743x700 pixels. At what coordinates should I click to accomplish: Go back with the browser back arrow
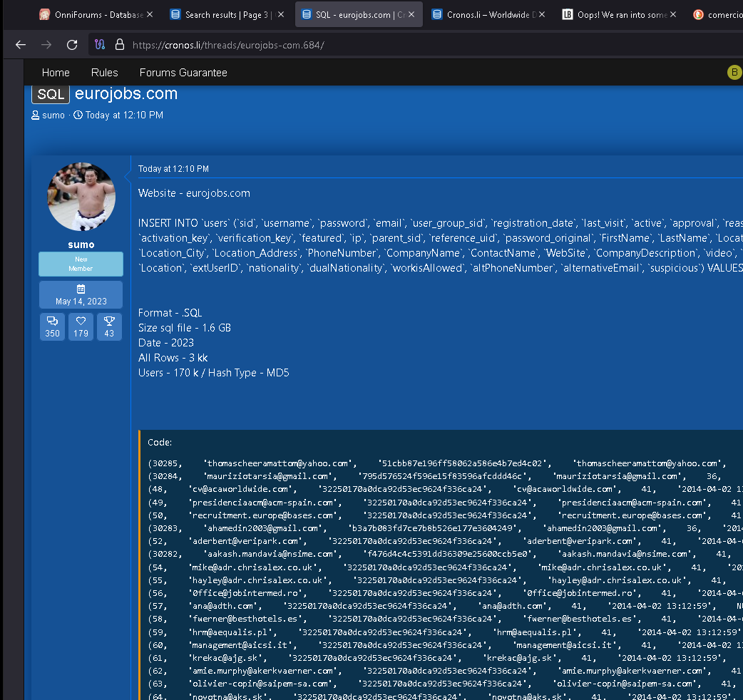(x=21, y=45)
